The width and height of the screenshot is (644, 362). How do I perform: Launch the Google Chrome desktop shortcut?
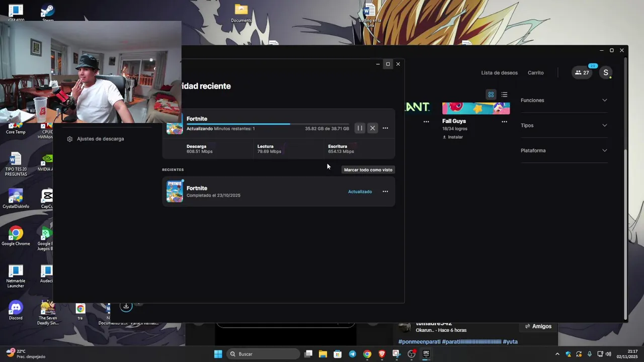(16, 236)
